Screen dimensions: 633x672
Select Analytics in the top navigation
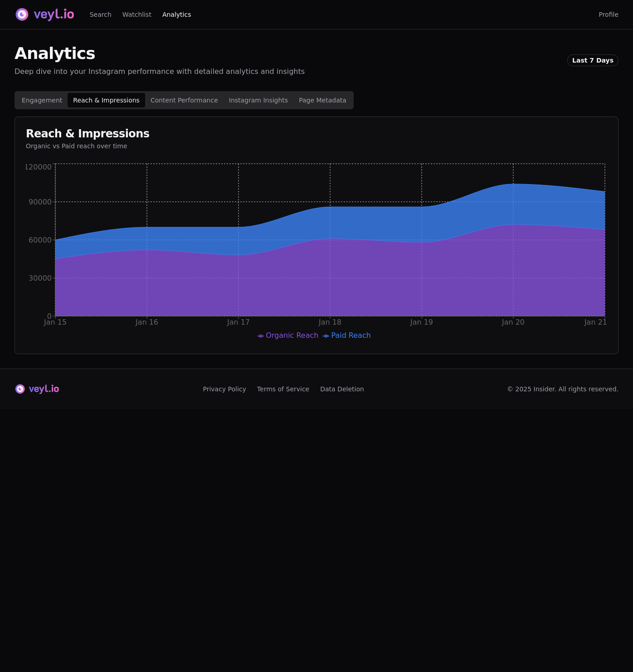(x=176, y=15)
